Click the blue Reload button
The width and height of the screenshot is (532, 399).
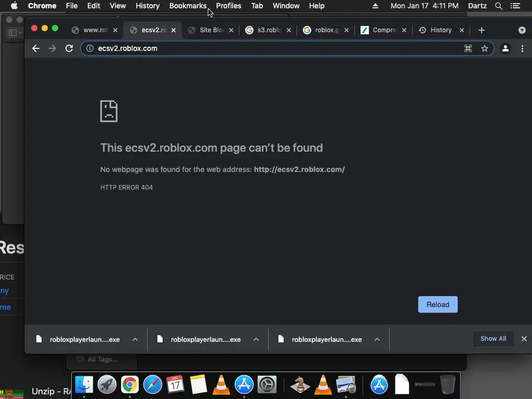point(437,304)
